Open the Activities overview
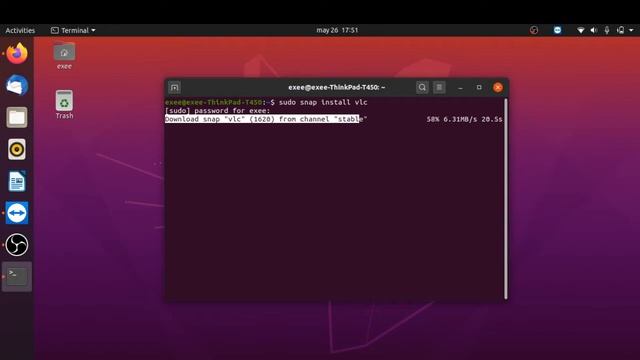This screenshot has width=640, height=360. pos(20,30)
